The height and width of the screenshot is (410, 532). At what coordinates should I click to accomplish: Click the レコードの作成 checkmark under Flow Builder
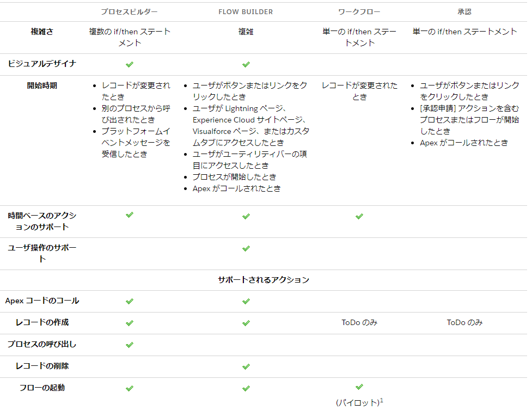(246, 323)
